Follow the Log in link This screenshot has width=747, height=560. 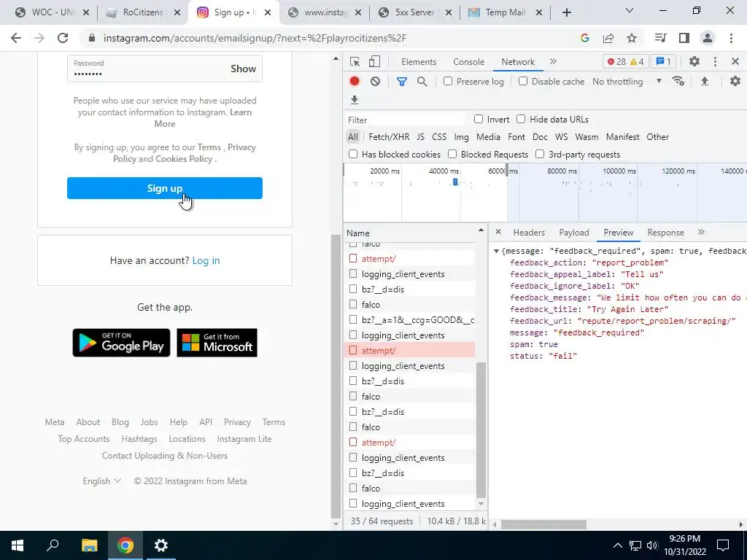pos(206,260)
